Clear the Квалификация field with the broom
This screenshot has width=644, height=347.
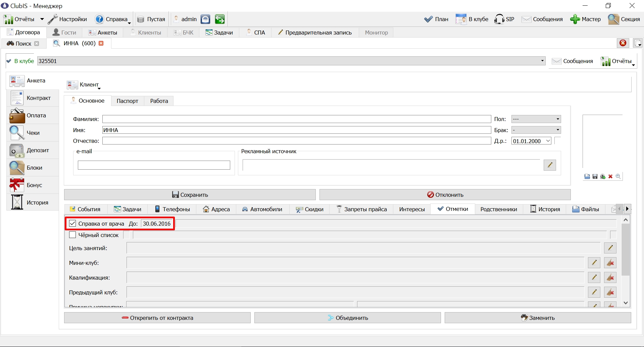click(x=610, y=278)
